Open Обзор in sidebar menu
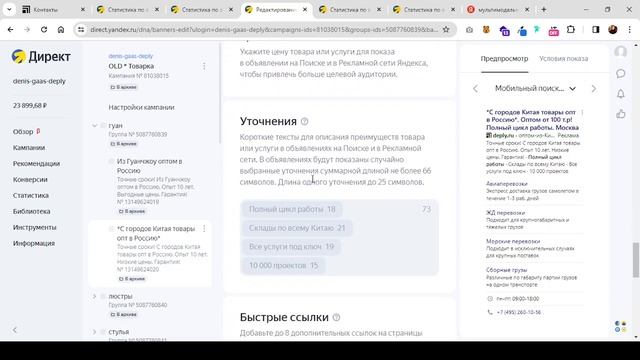Image resolution: width=640 pixels, height=360 pixels. coord(23,132)
